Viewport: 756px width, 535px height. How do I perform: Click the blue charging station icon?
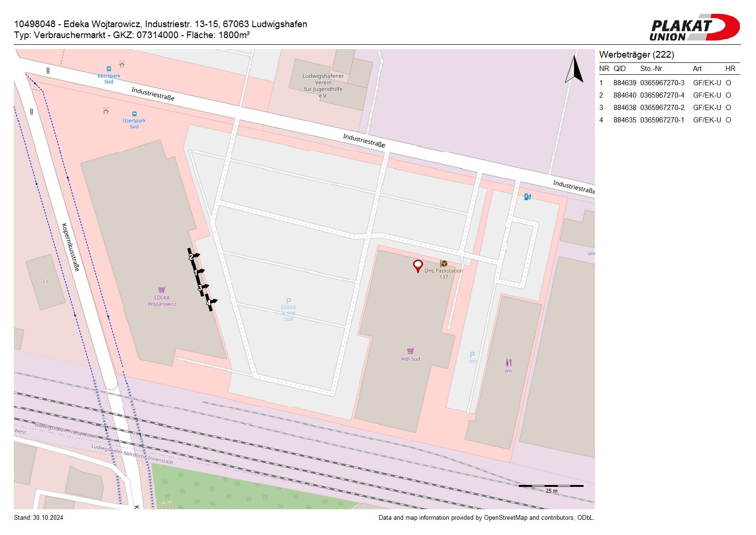tap(527, 197)
